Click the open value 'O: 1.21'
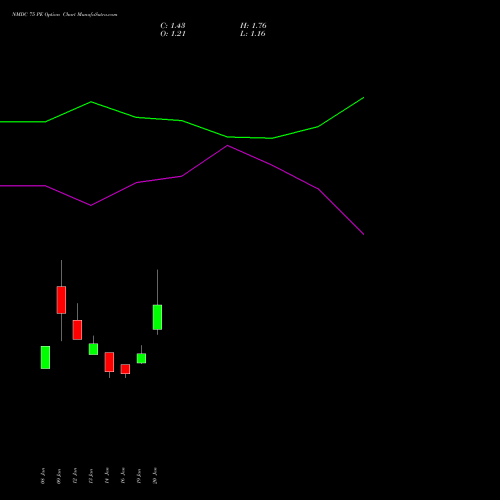 pos(173,34)
